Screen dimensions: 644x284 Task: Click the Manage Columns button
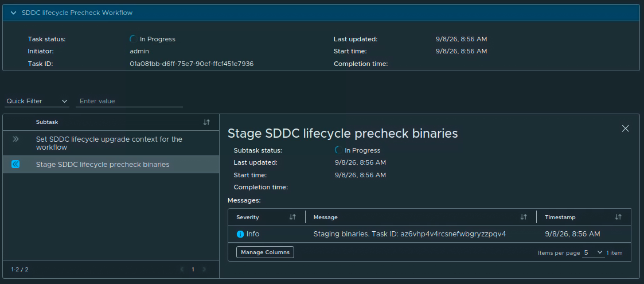coord(266,252)
